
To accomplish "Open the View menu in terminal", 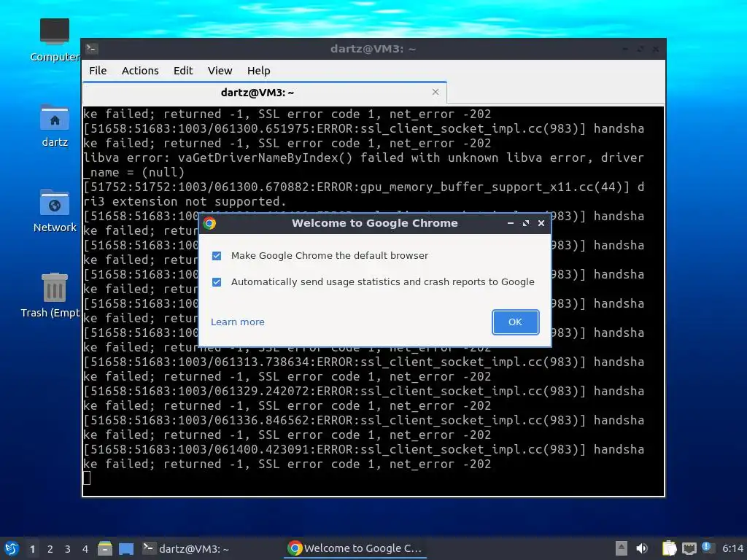I will [220, 71].
